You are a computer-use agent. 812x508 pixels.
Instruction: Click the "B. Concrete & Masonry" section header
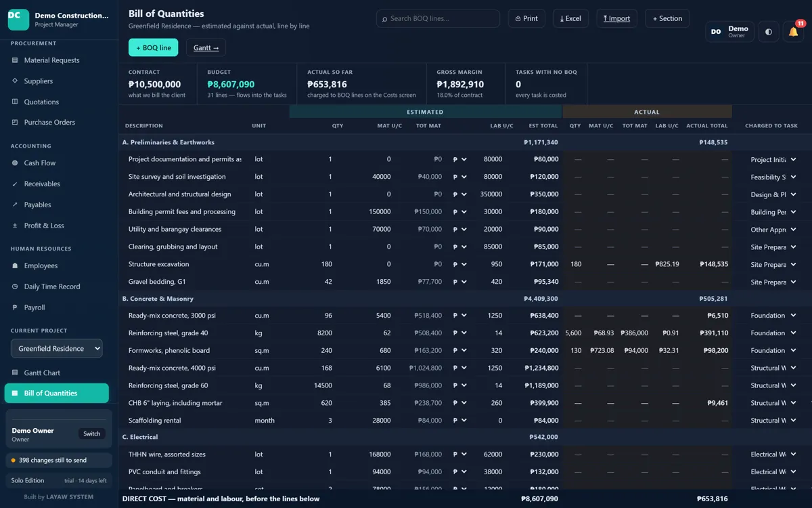coord(158,299)
